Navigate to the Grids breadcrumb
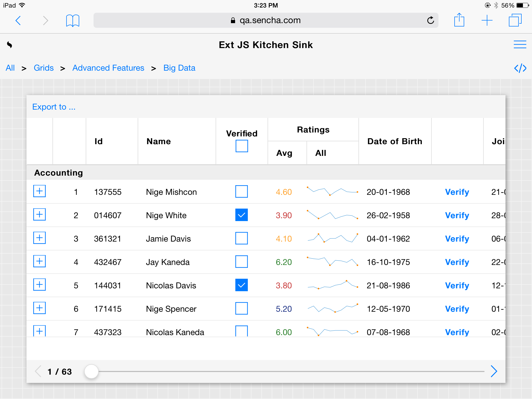Viewport: 532px width, 399px height. [44, 68]
